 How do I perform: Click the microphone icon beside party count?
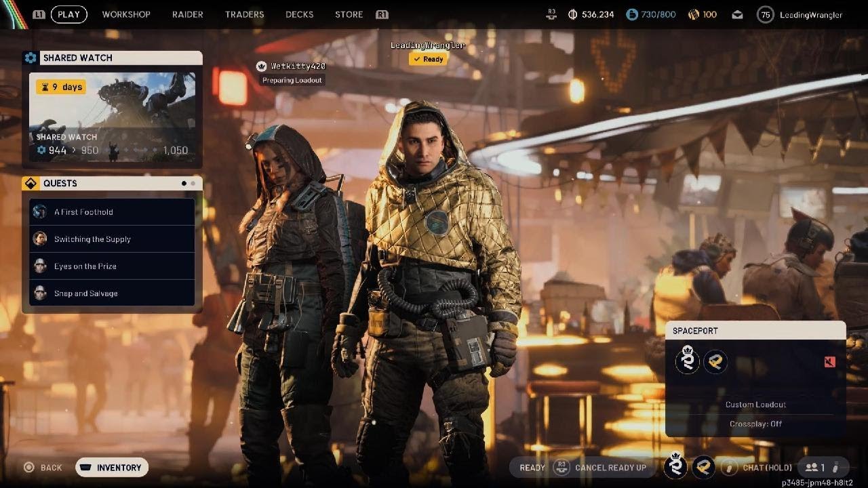coord(835,467)
